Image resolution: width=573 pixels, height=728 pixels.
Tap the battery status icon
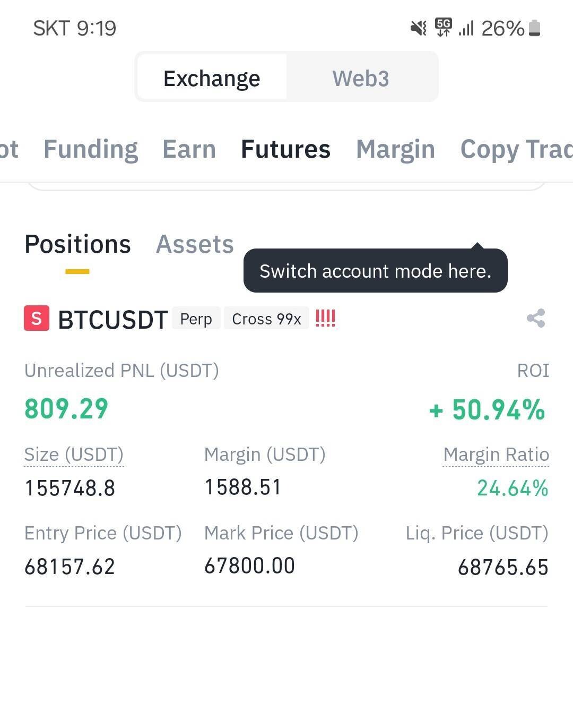(x=535, y=28)
